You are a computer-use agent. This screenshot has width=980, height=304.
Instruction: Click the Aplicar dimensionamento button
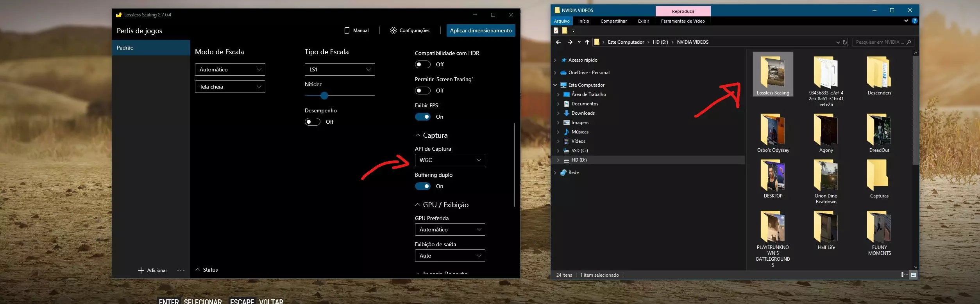[x=481, y=30]
